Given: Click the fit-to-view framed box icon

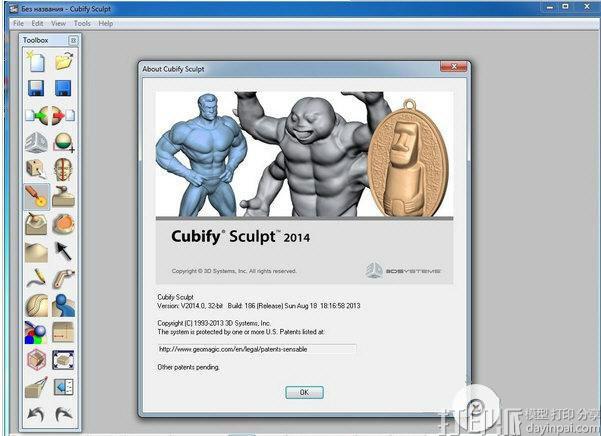Looking at the screenshot, I should [63, 360].
